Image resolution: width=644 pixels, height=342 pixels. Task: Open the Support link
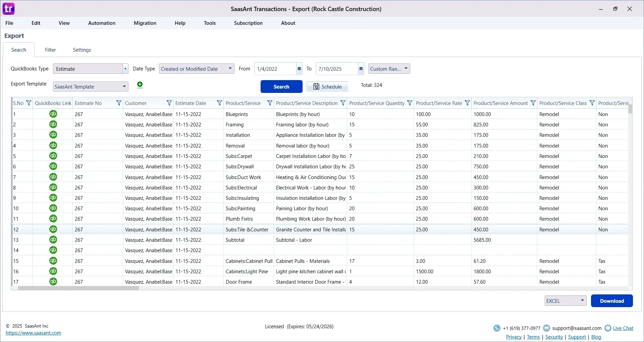click(577, 337)
